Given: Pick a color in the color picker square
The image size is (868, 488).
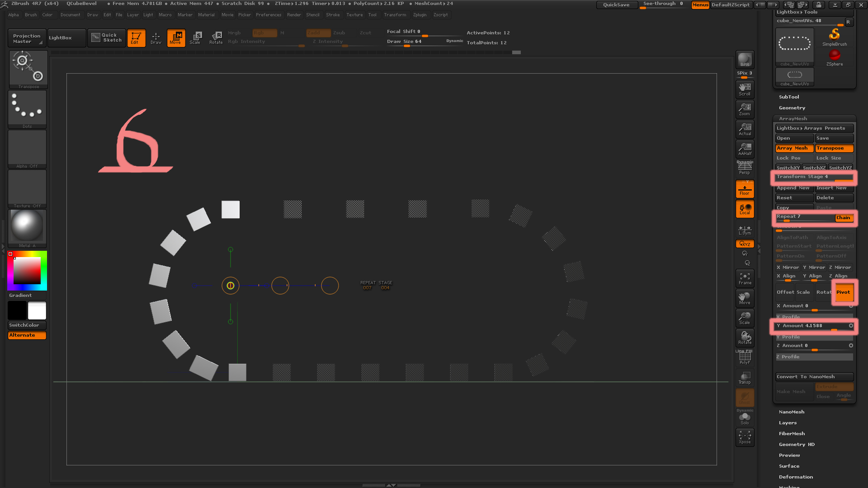Looking at the screenshot, I should [x=27, y=271].
